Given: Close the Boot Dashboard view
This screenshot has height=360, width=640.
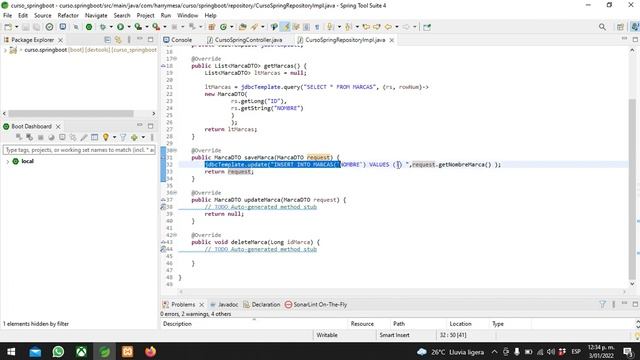Looking at the screenshot, I should pyautogui.click(x=58, y=127).
